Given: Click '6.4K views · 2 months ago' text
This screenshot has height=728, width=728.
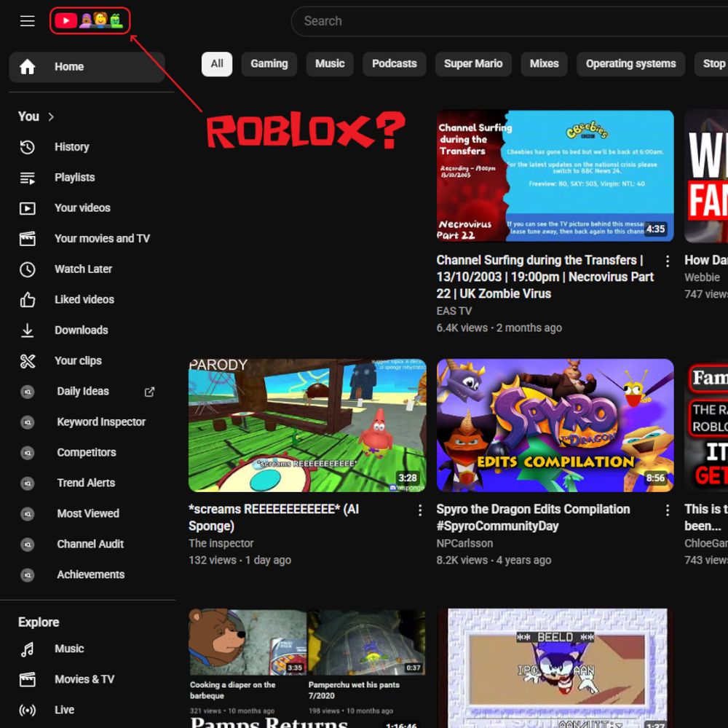Looking at the screenshot, I should [x=499, y=328].
